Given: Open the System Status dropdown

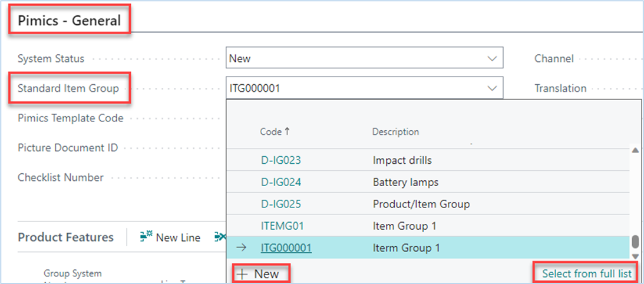Looking at the screenshot, I should (x=491, y=58).
